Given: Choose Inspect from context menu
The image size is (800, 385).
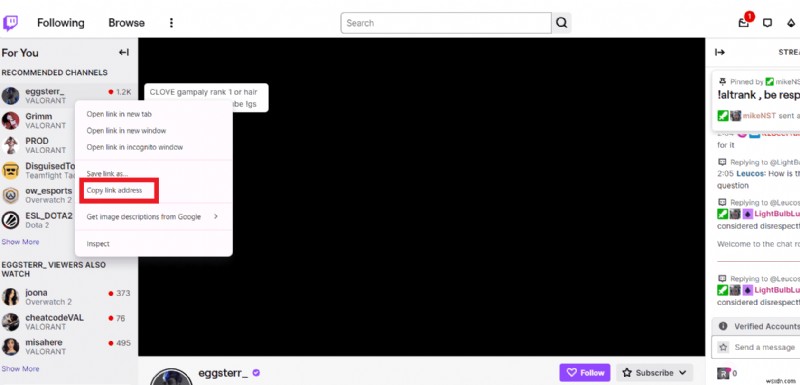Looking at the screenshot, I should click(x=154, y=244).
